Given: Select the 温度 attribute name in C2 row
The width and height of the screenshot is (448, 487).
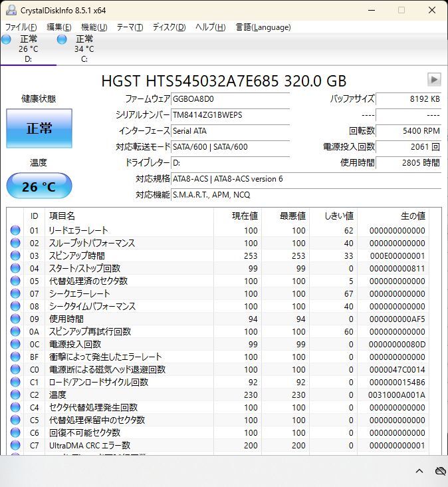Looking at the screenshot, I should [x=58, y=395].
